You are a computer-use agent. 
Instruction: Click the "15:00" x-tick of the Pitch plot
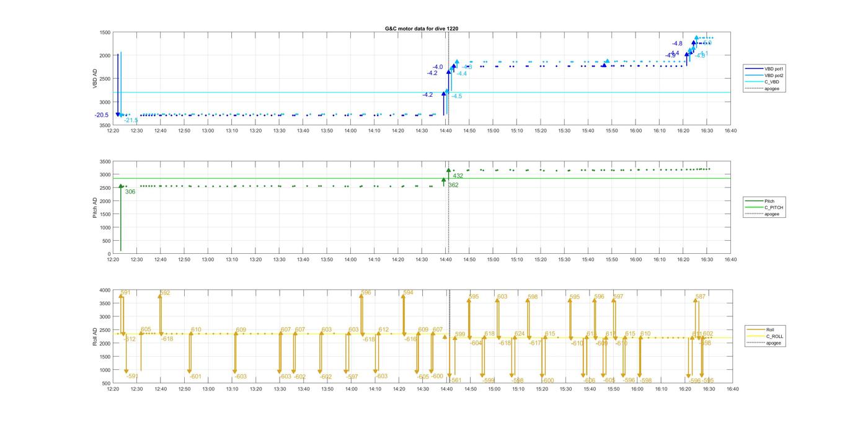tap(493, 259)
